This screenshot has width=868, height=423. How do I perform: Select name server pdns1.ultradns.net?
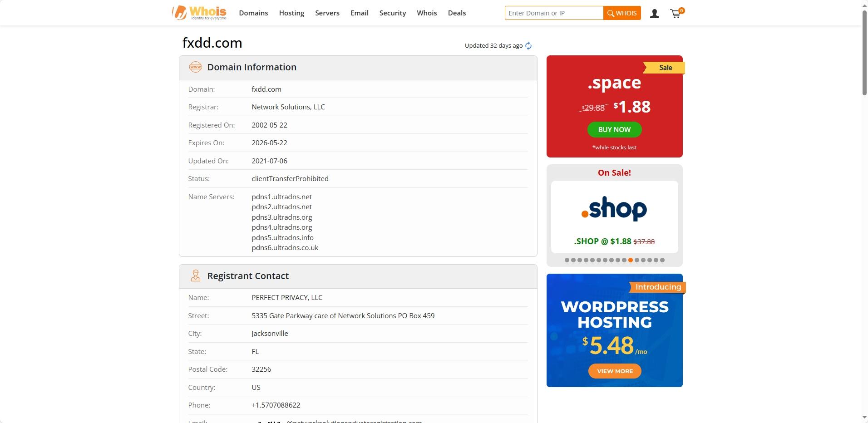click(281, 197)
